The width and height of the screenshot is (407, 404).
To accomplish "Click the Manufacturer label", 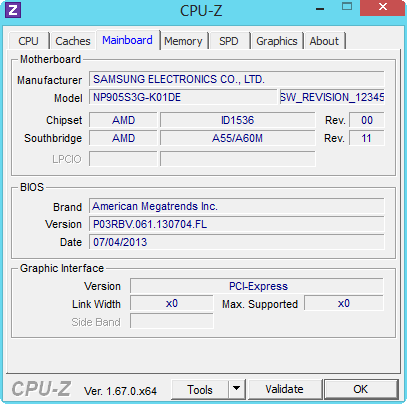I will point(49,80).
